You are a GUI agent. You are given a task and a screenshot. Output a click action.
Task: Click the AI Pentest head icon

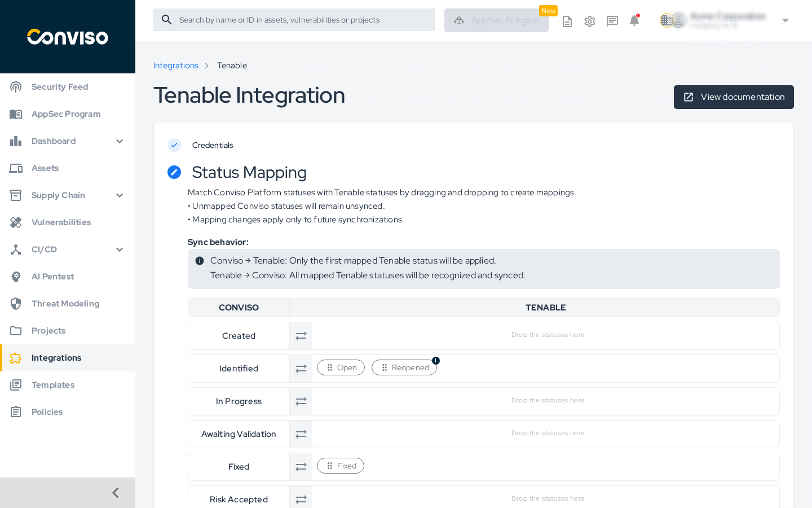click(x=16, y=277)
